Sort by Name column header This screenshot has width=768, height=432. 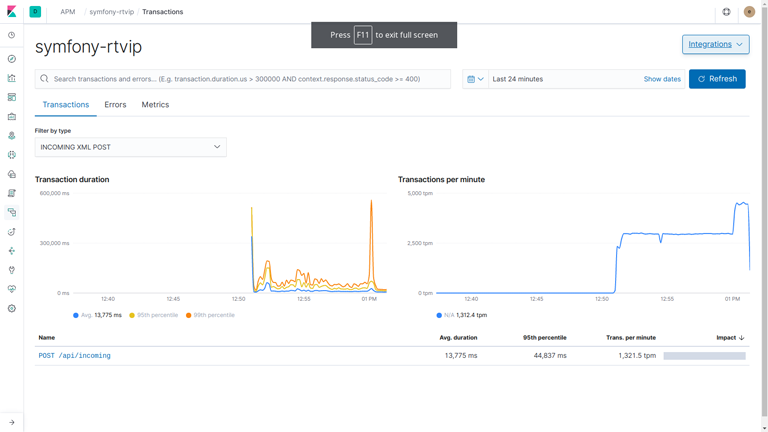(47, 337)
